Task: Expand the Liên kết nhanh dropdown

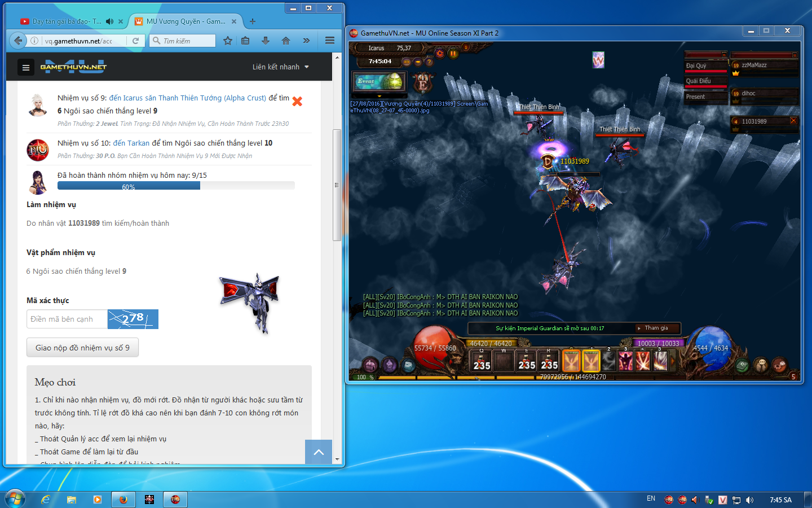Action: point(280,67)
